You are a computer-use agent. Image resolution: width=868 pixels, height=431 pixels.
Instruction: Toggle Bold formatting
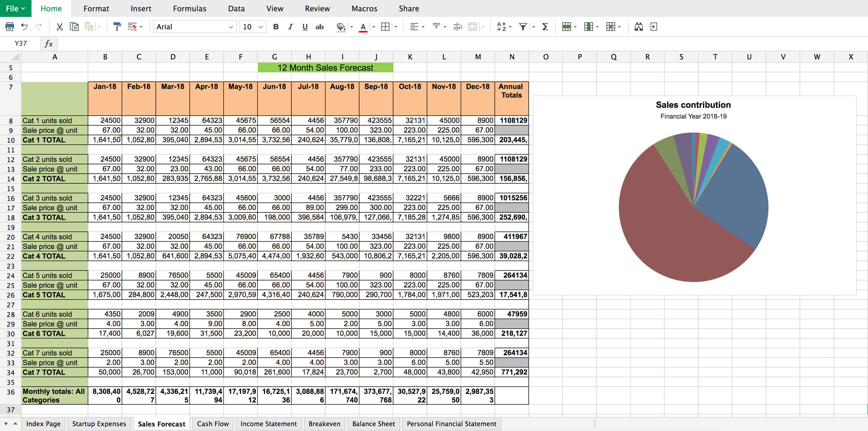276,27
